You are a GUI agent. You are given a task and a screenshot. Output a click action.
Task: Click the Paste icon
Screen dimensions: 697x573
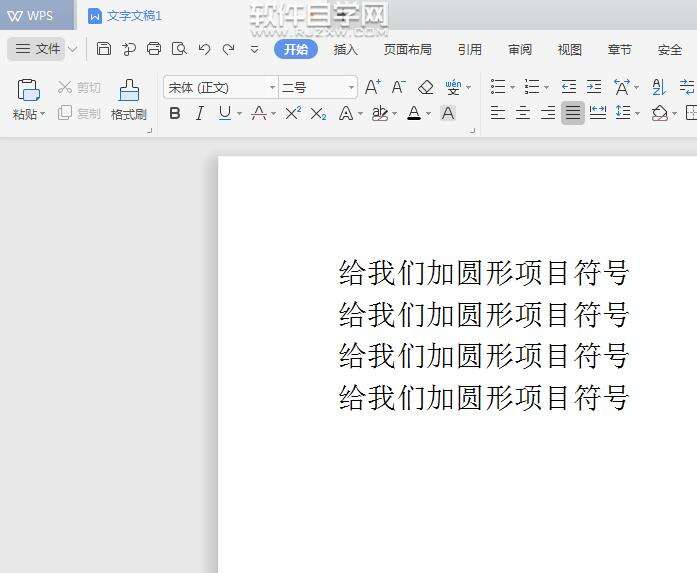[x=28, y=90]
